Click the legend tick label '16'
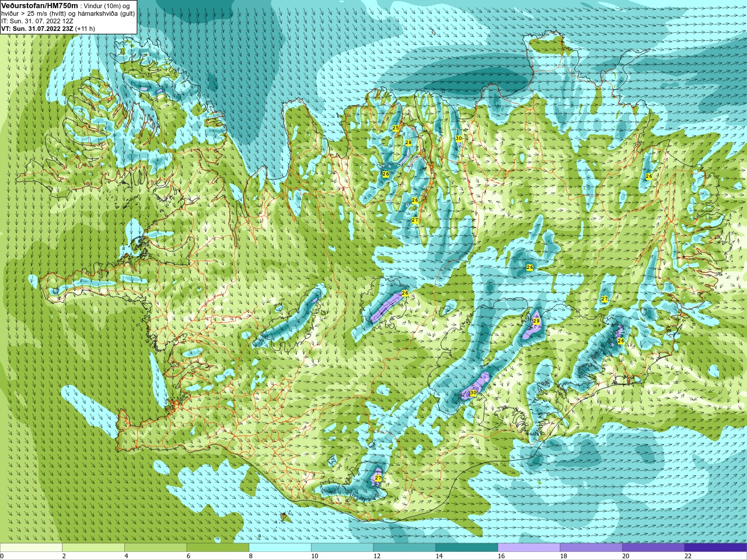Image resolution: width=747 pixels, height=560 pixels. coord(501,556)
